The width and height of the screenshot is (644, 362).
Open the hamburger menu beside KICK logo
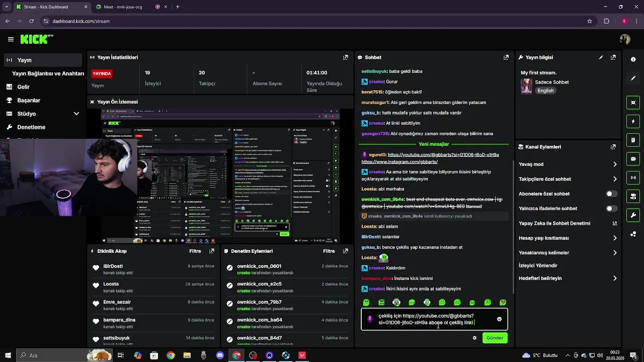click(11, 39)
